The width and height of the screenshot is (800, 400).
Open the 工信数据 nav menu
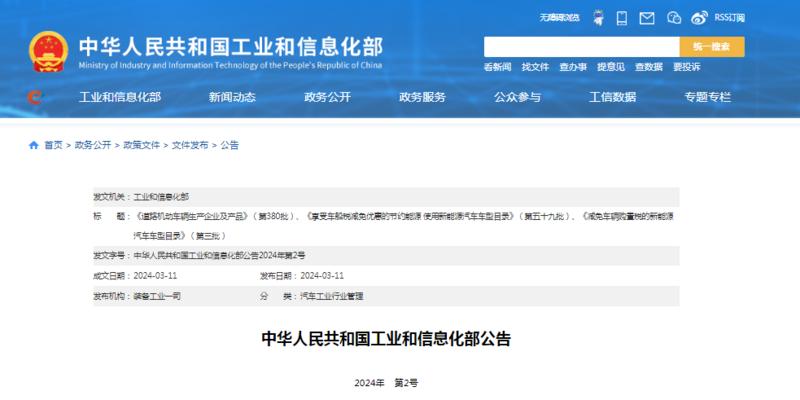click(612, 97)
